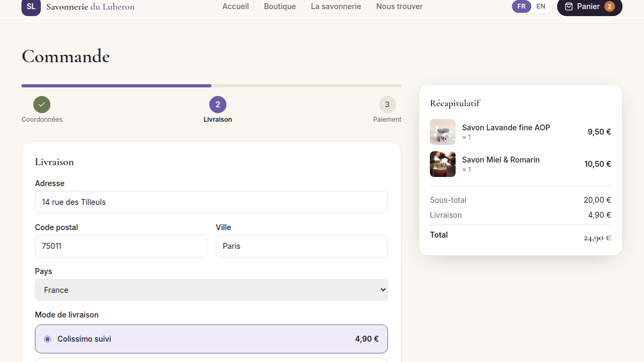The width and height of the screenshot is (644, 362).
Task: Select the Colissimo suivi radio option
Action: point(47,339)
